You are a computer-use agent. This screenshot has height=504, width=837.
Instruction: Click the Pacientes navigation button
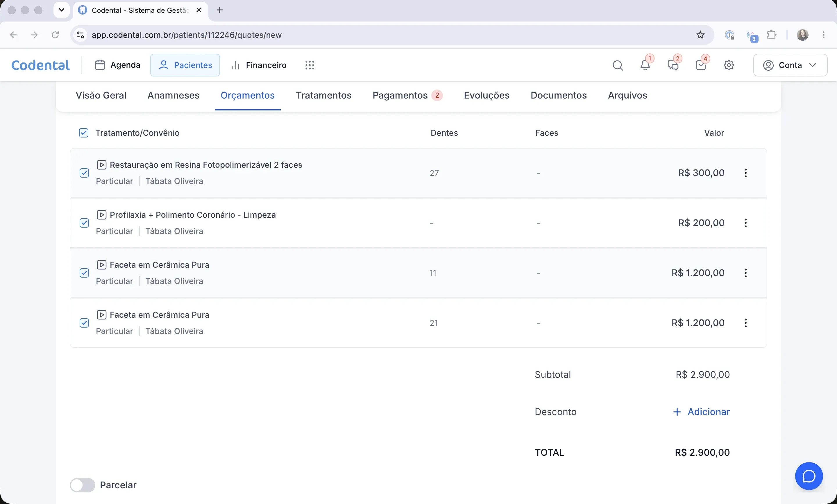(x=185, y=65)
